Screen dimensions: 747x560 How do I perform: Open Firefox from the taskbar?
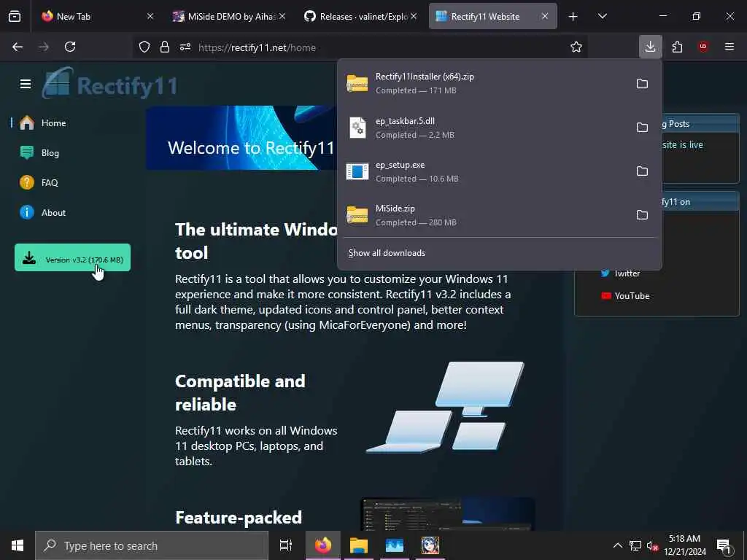click(323, 545)
